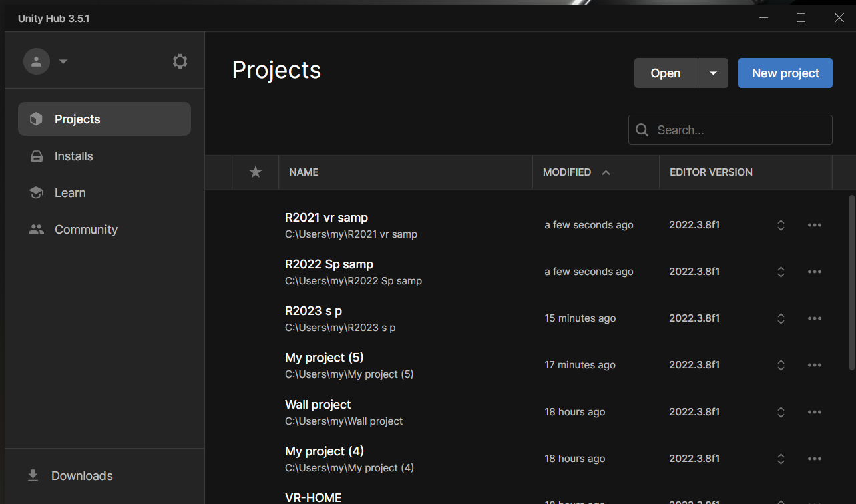Select Projects in the sidebar
The height and width of the screenshot is (504, 856).
(104, 119)
